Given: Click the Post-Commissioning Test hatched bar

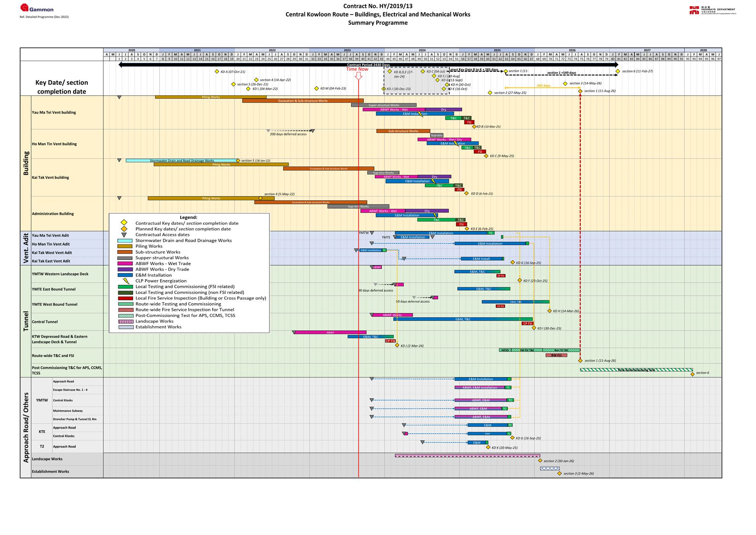Looking at the screenshot, I should pos(636,370).
